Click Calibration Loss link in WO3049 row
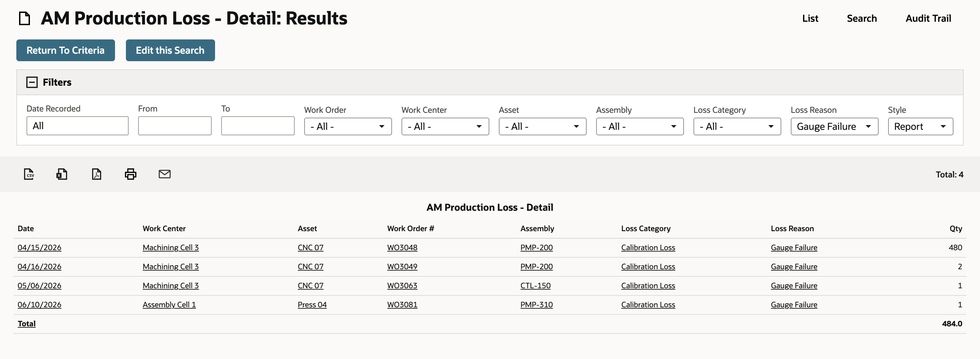980x359 pixels. pyautogui.click(x=648, y=267)
